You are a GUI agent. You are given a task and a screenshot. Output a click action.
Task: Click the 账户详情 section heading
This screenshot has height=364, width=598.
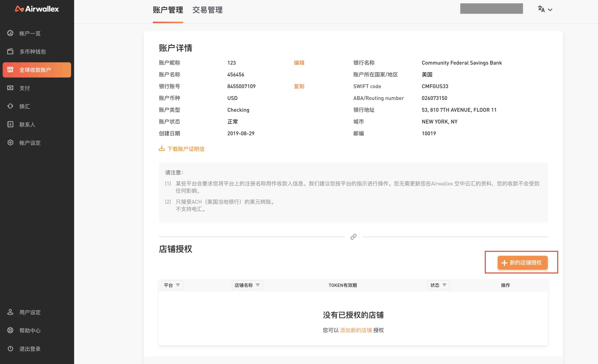pos(175,48)
